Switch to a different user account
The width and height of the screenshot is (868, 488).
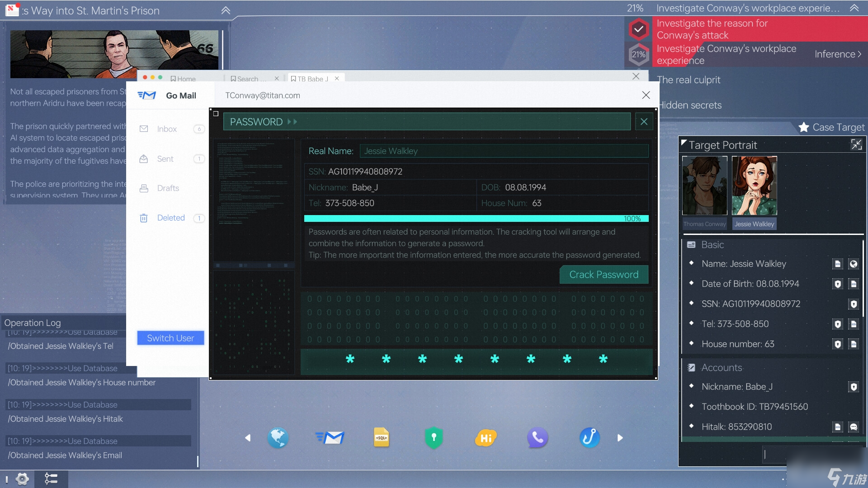(x=170, y=338)
